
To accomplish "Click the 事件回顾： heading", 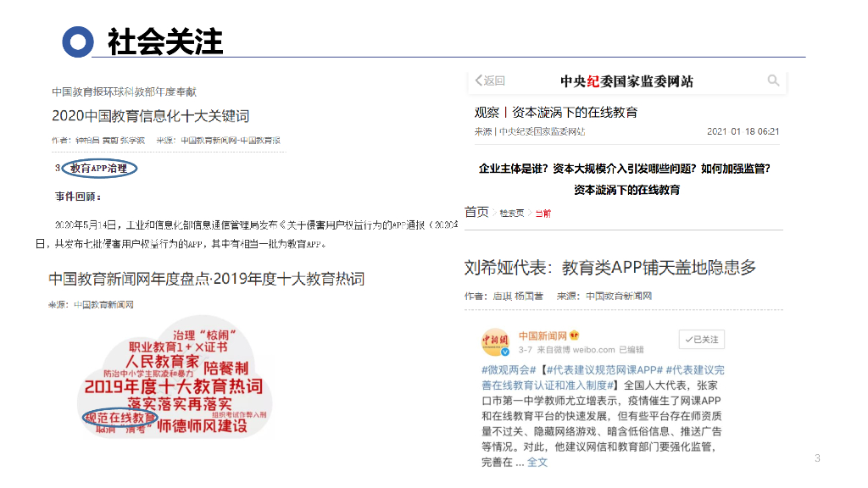I will pyautogui.click(x=77, y=197).
